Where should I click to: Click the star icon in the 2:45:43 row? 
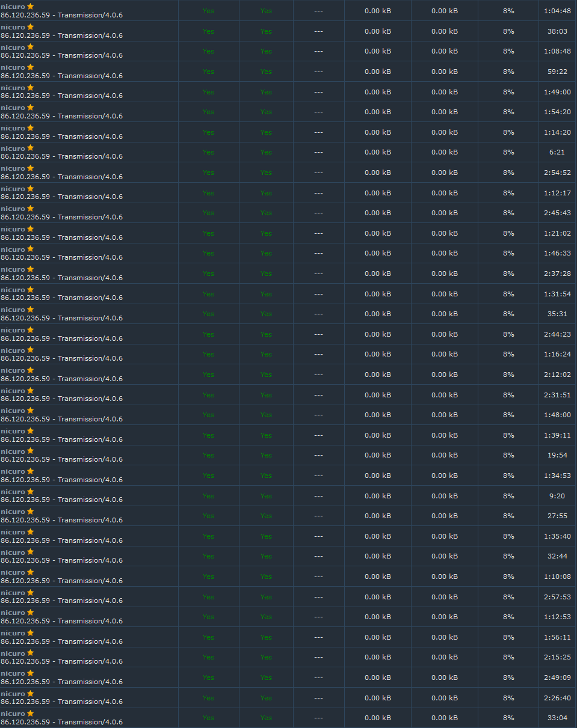tap(30, 209)
